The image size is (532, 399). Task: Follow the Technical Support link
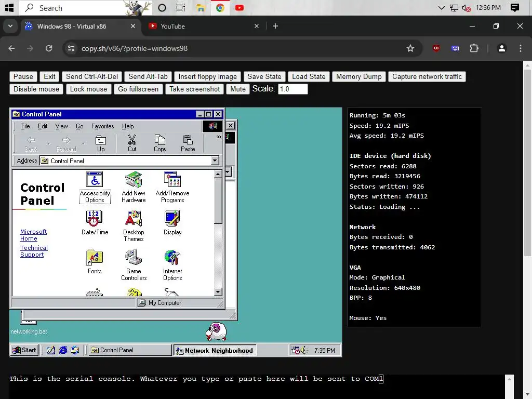tap(34, 251)
